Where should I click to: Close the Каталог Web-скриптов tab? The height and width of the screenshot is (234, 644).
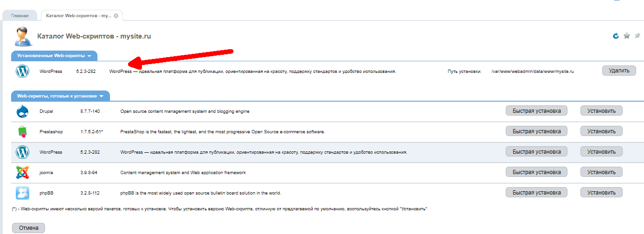pyautogui.click(x=116, y=16)
